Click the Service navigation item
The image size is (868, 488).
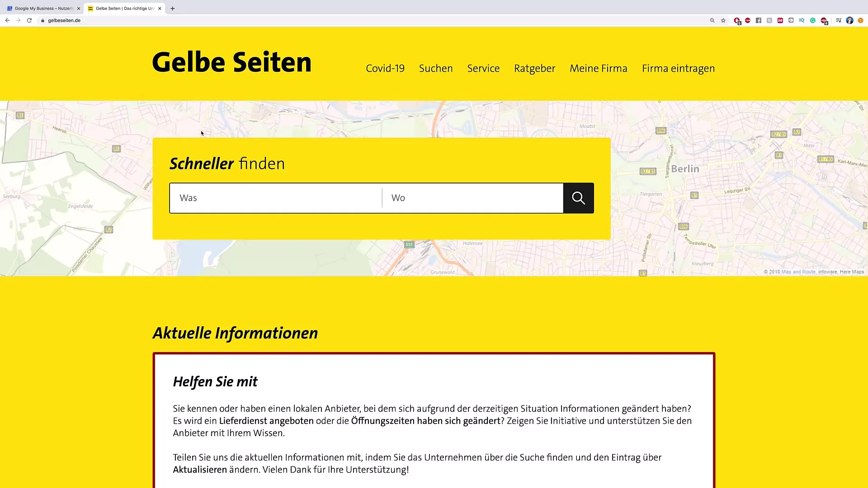point(484,69)
